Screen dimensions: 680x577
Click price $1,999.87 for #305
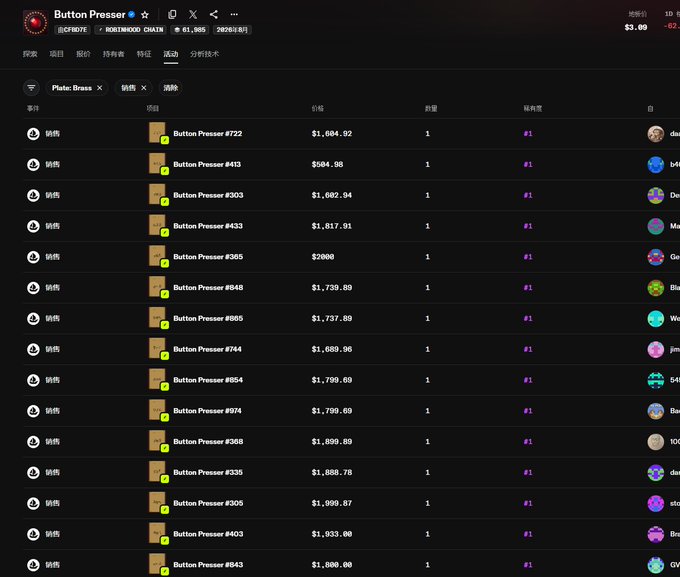pos(332,503)
